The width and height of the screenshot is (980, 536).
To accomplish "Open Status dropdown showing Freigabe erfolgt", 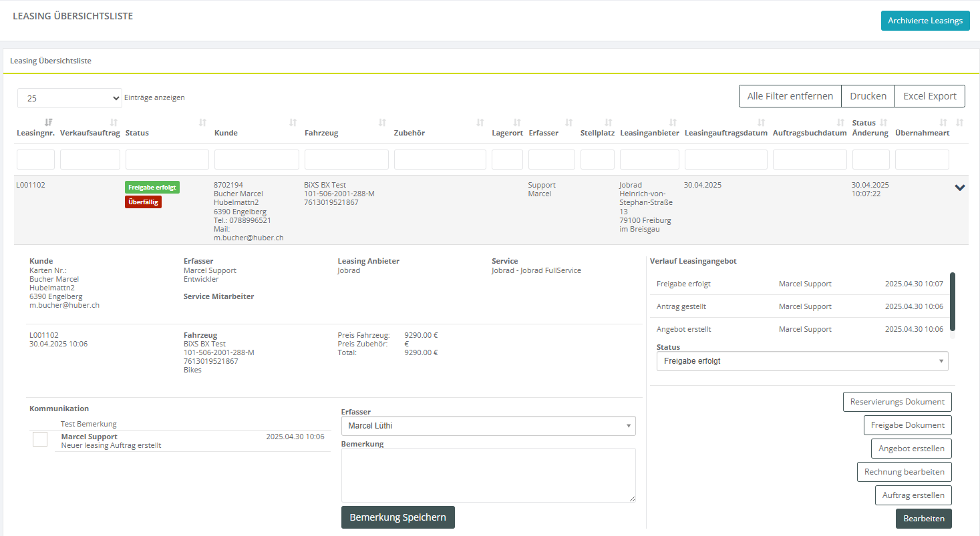I will click(802, 361).
